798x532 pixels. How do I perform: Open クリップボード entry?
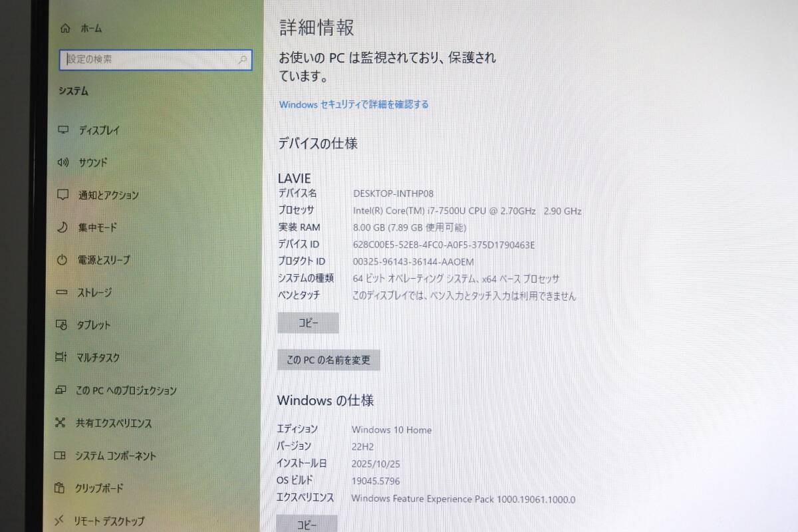[98, 489]
